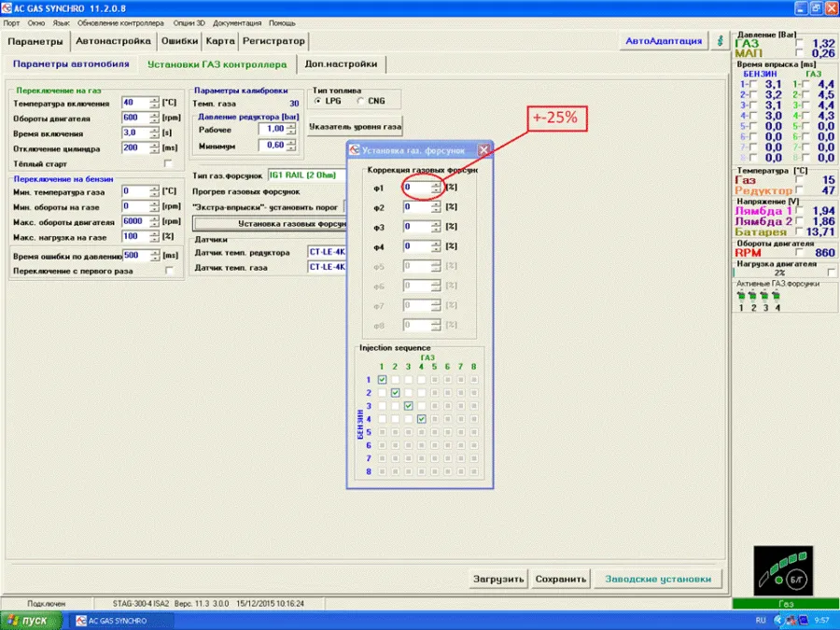Click active gas injector icon 2
840x630 pixels.
click(752, 295)
